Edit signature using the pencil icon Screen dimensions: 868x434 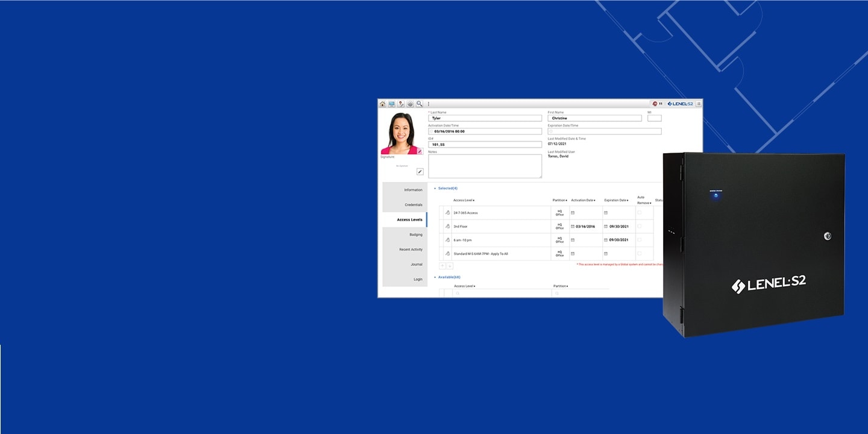click(420, 172)
